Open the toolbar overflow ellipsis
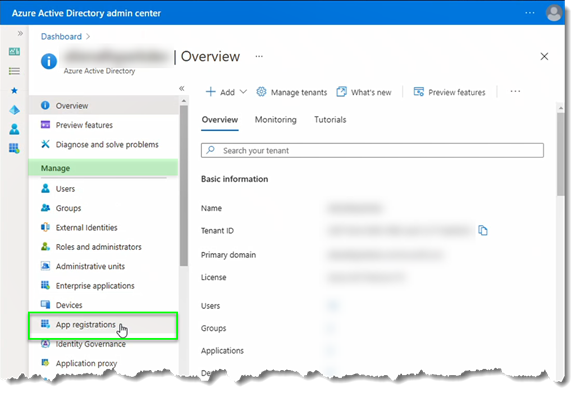This screenshot has height=396, width=576. 515,91
